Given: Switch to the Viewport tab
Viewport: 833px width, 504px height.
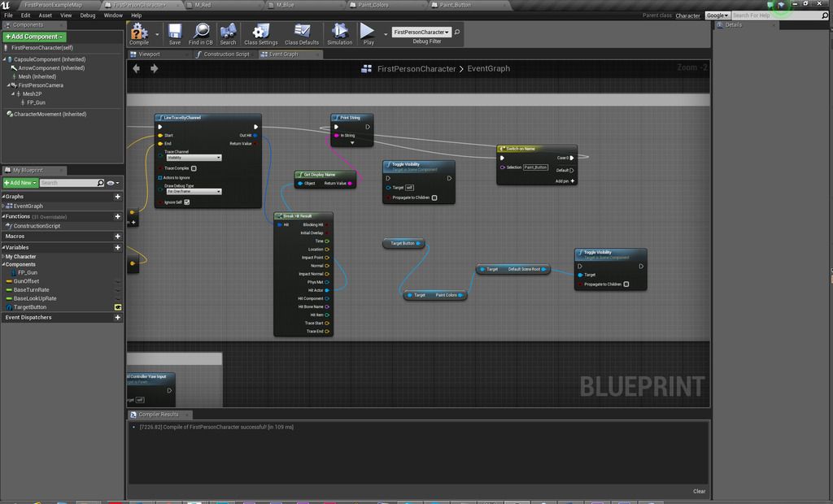Looking at the screenshot, I should [149, 54].
